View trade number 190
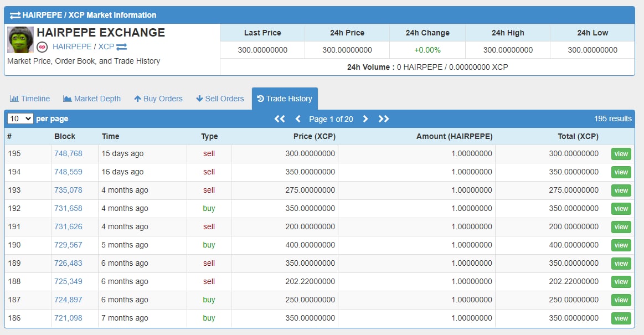The image size is (644, 335). [621, 245]
